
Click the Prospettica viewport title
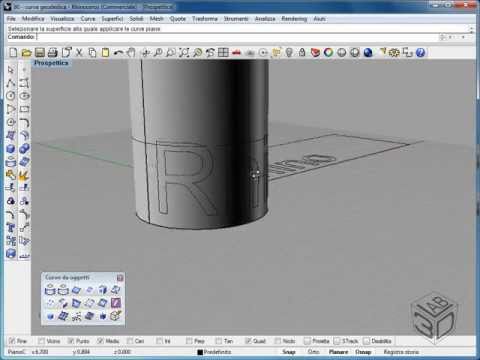(51, 63)
